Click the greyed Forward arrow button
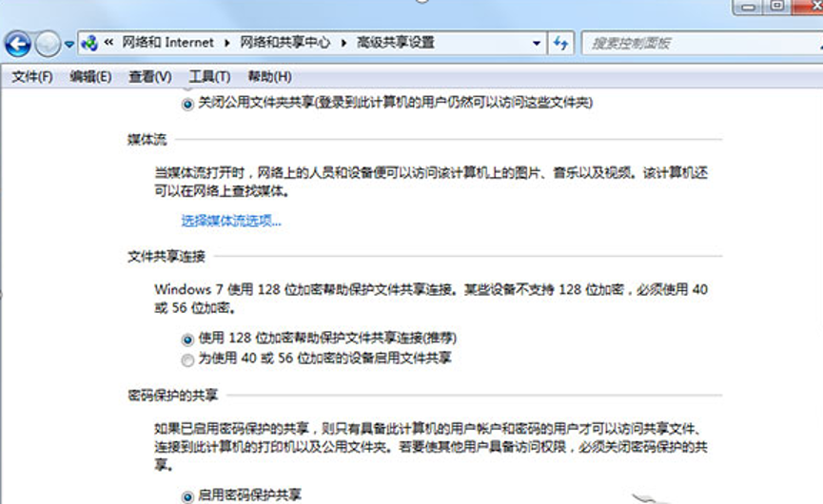823x504 pixels. pos(48,44)
